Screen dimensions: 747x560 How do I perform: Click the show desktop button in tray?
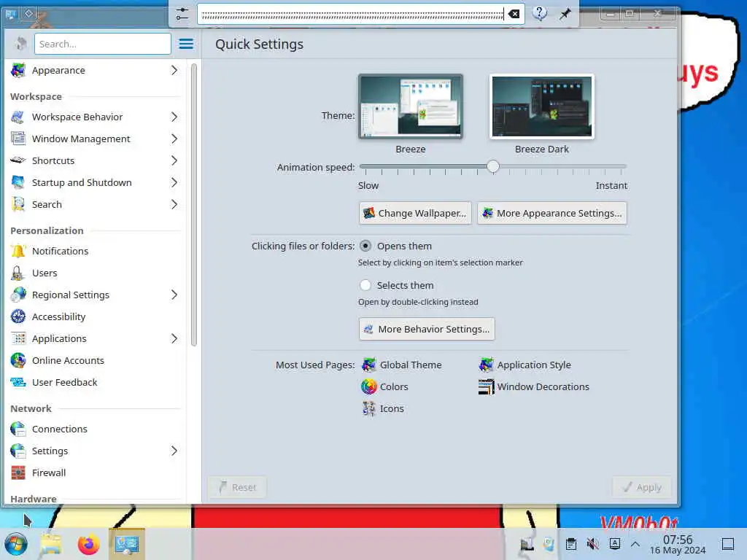[x=727, y=544]
